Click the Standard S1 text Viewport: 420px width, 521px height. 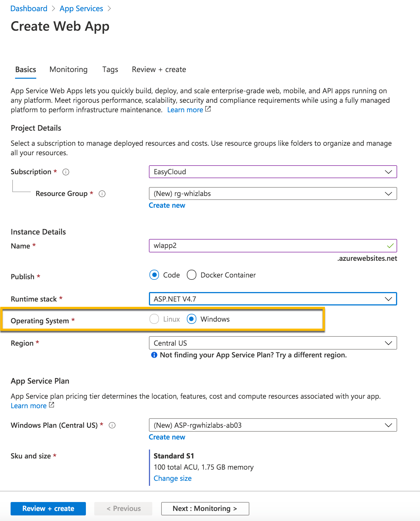click(174, 456)
